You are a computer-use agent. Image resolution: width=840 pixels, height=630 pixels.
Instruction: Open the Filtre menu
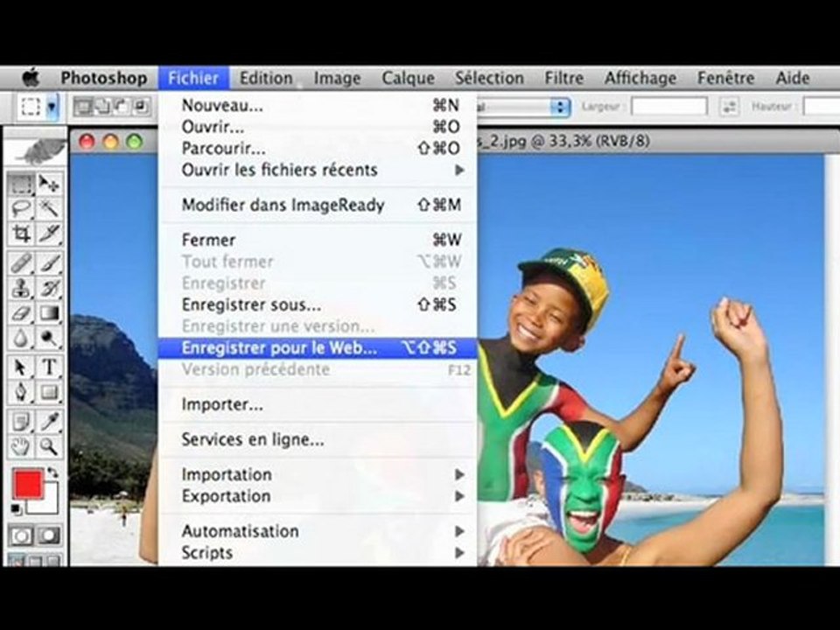(563, 78)
